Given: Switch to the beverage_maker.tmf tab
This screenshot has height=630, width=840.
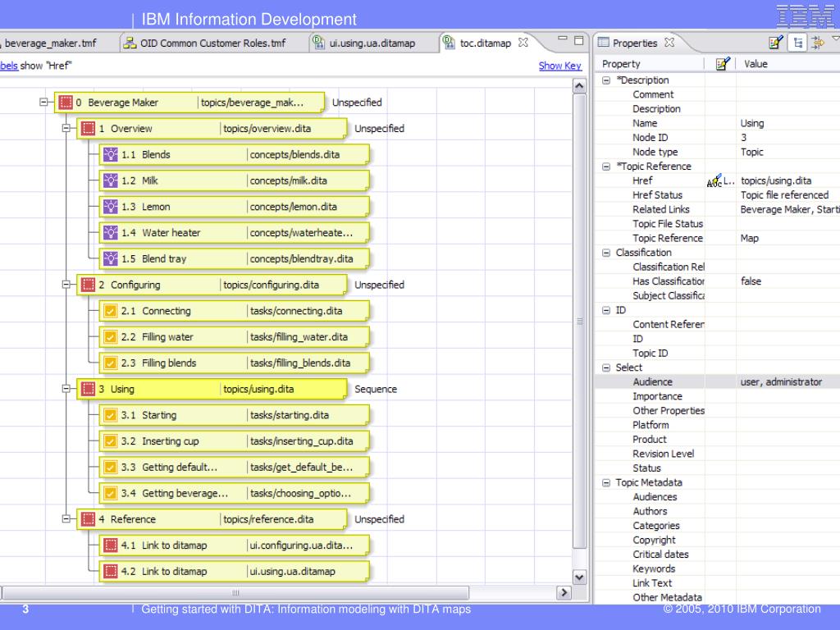Looking at the screenshot, I should coord(51,43).
